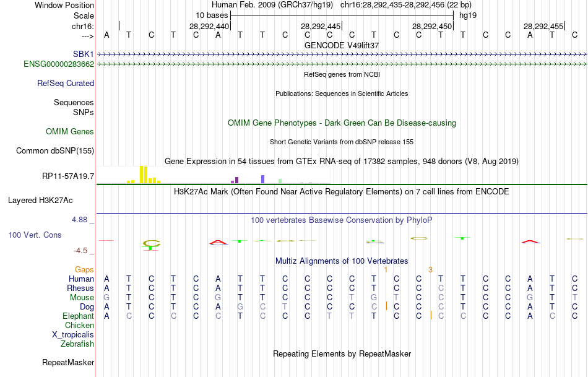Click the horizontal 10 bases scale bar

(342, 15)
